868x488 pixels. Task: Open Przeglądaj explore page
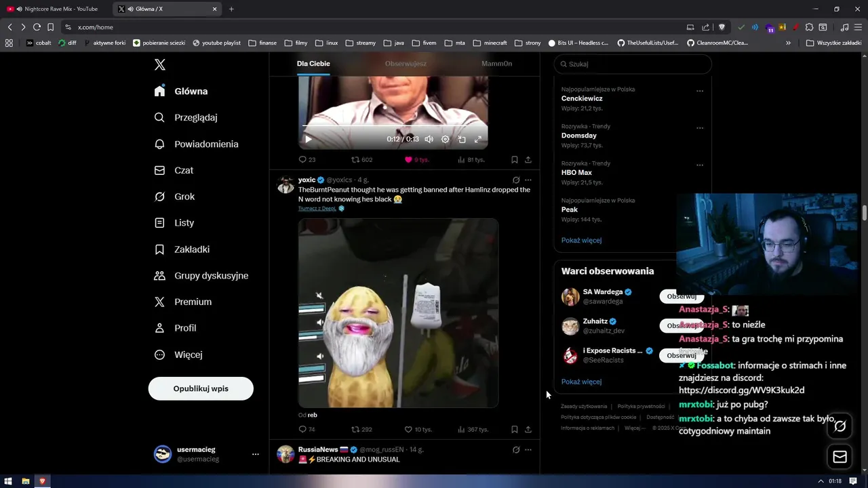point(186,117)
